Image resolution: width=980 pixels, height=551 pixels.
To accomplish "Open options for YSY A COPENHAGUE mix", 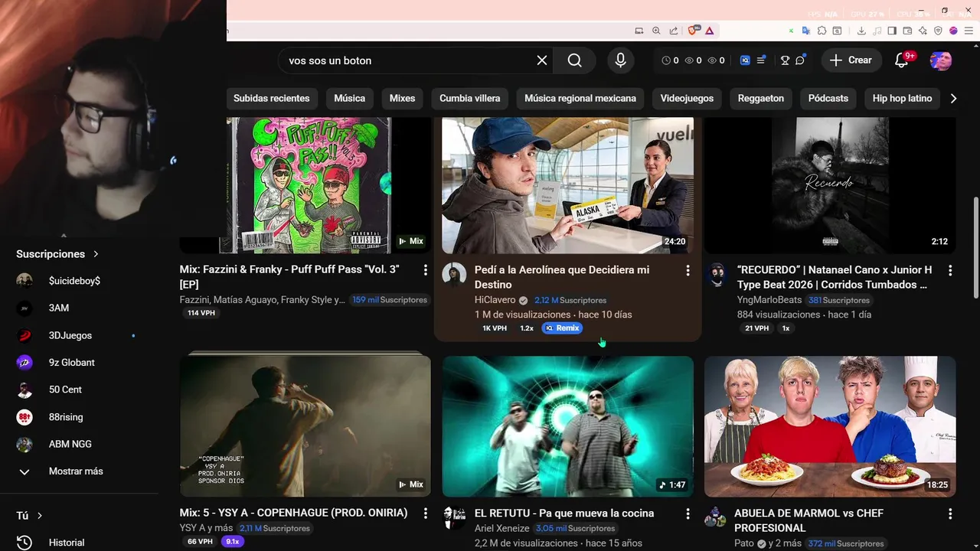I will [426, 514].
